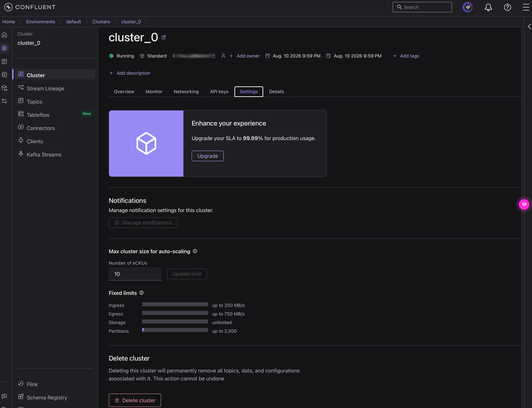Click the left rail icon below the cube
532x408 pixels.
[4, 61]
